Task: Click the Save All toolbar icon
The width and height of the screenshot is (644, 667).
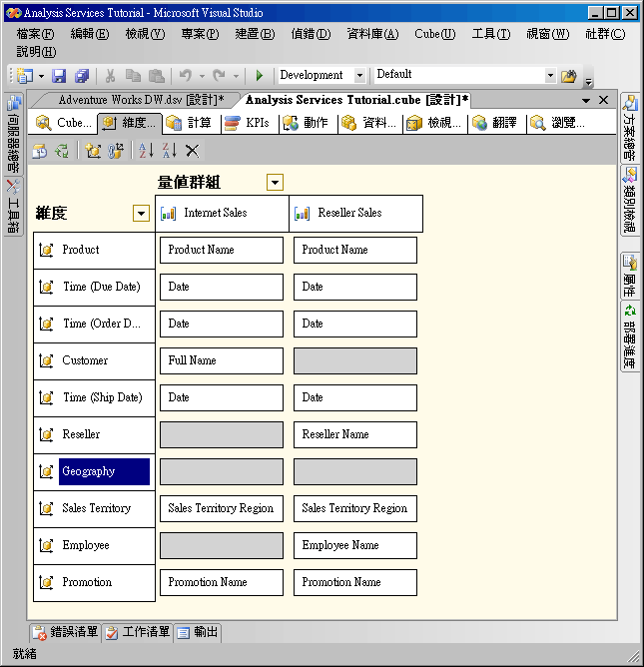Action: (82, 76)
